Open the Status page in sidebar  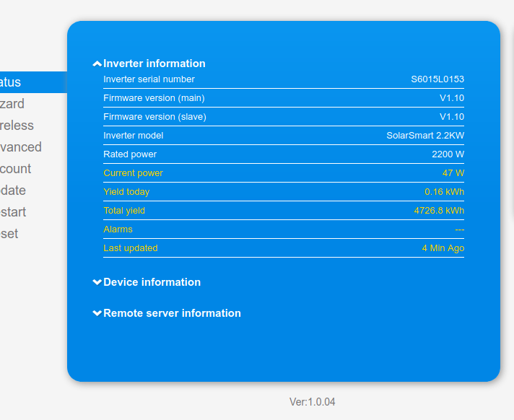(x=14, y=82)
